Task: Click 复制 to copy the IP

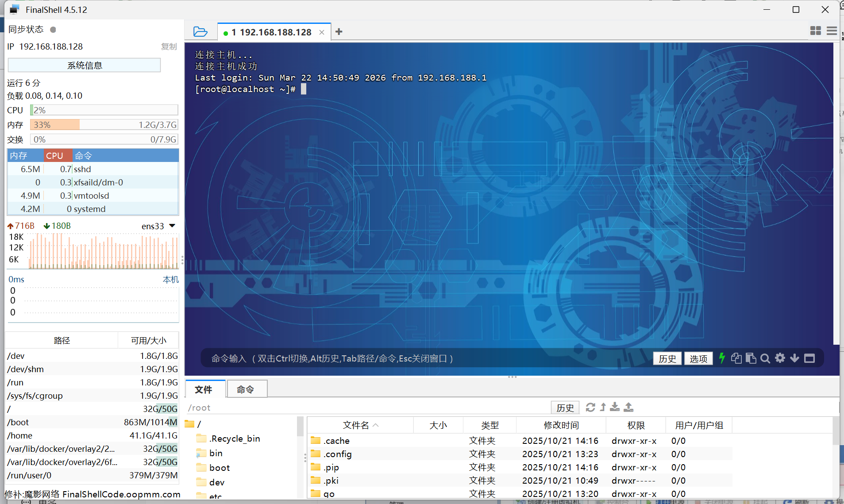Action: pyautogui.click(x=169, y=46)
